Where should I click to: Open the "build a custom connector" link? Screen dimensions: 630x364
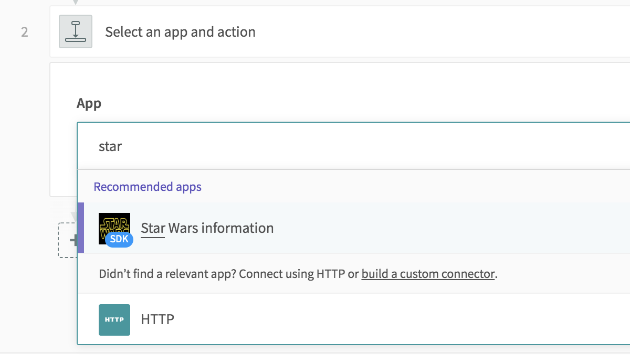point(428,274)
